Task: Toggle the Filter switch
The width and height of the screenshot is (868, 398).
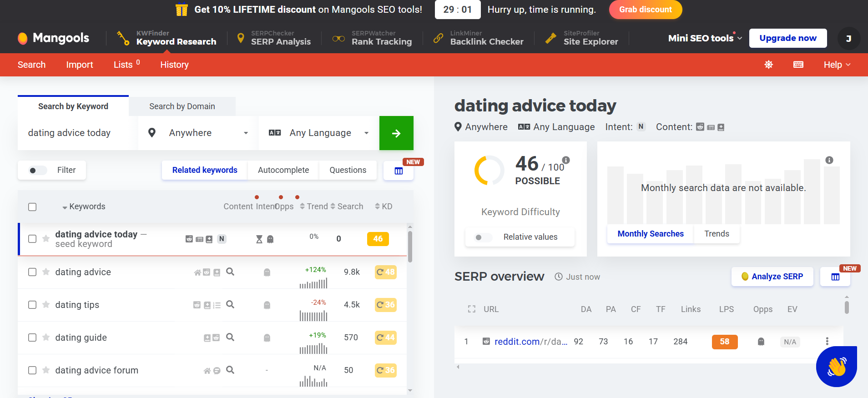Action: pyautogui.click(x=38, y=171)
